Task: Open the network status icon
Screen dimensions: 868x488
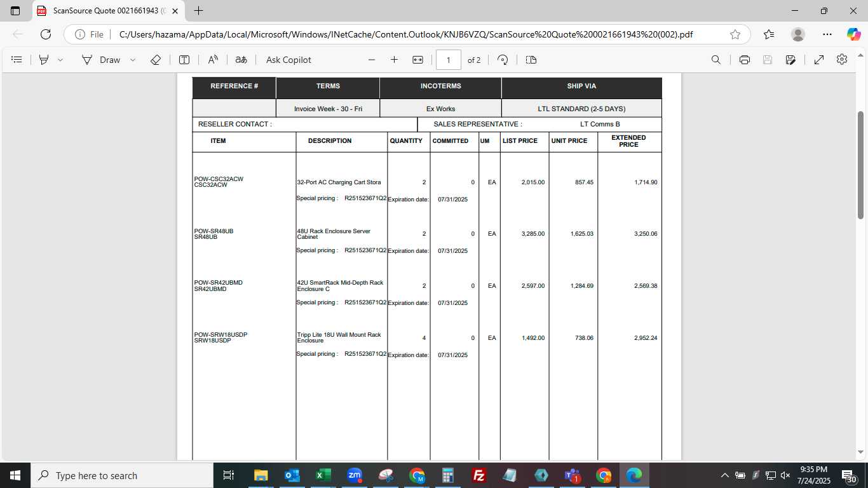Action: point(770,475)
